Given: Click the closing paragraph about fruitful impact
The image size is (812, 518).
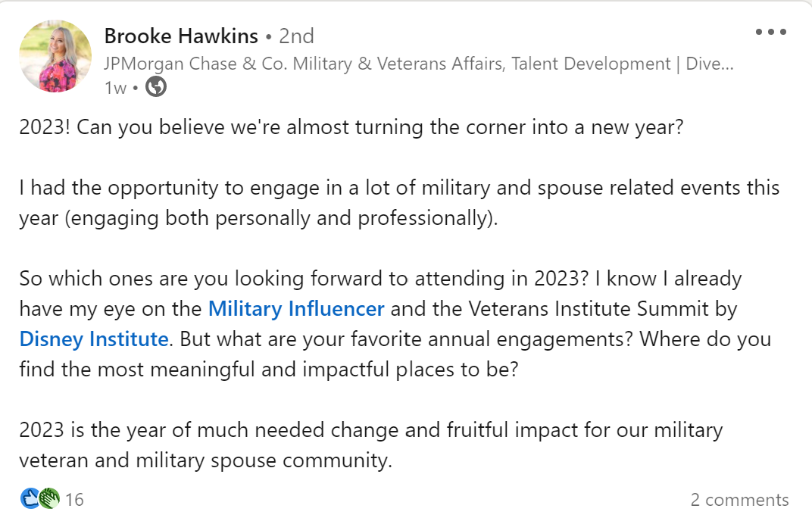Looking at the screenshot, I should coord(370,445).
